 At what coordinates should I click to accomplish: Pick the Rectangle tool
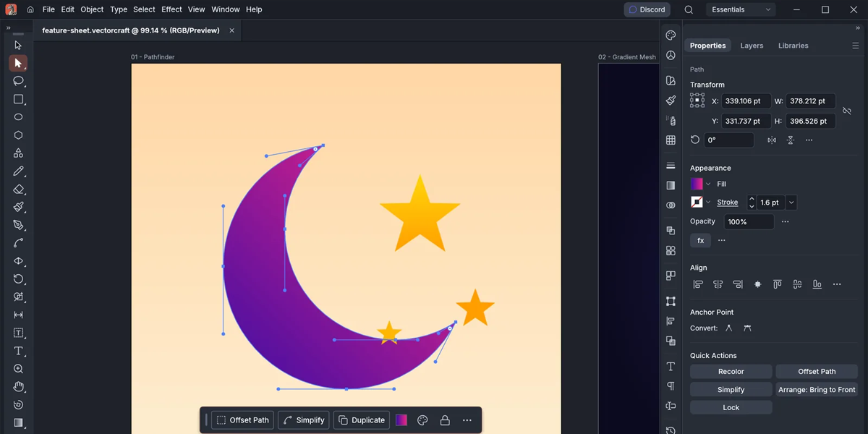pos(18,99)
